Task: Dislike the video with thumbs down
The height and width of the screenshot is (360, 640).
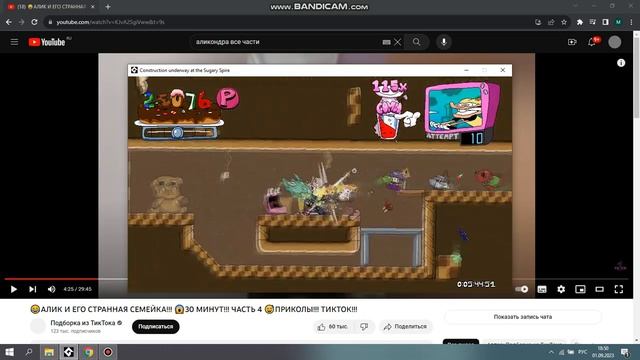Action: click(364, 327)
